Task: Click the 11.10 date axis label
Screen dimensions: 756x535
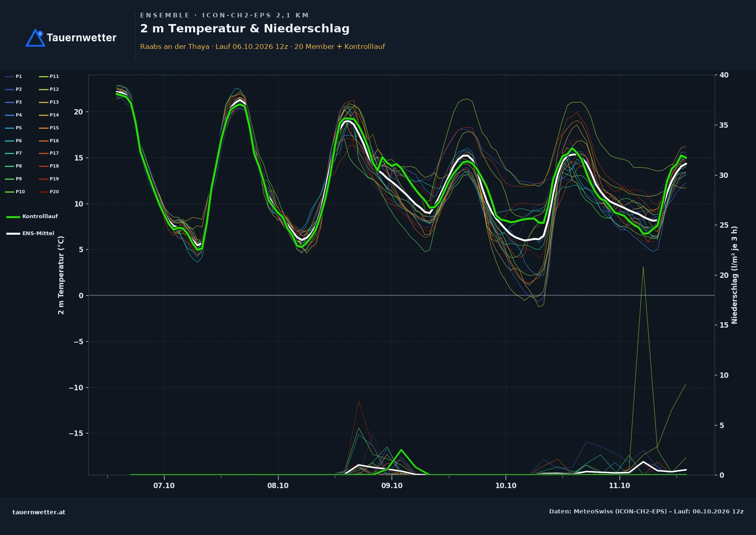Action: pos(619,486)
